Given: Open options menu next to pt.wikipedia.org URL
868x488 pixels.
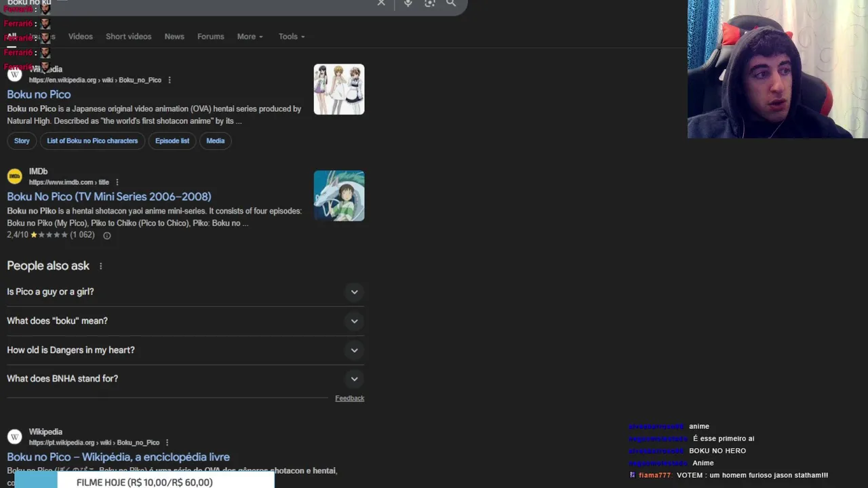Looking at the screenshot, I should pos(167,443).
